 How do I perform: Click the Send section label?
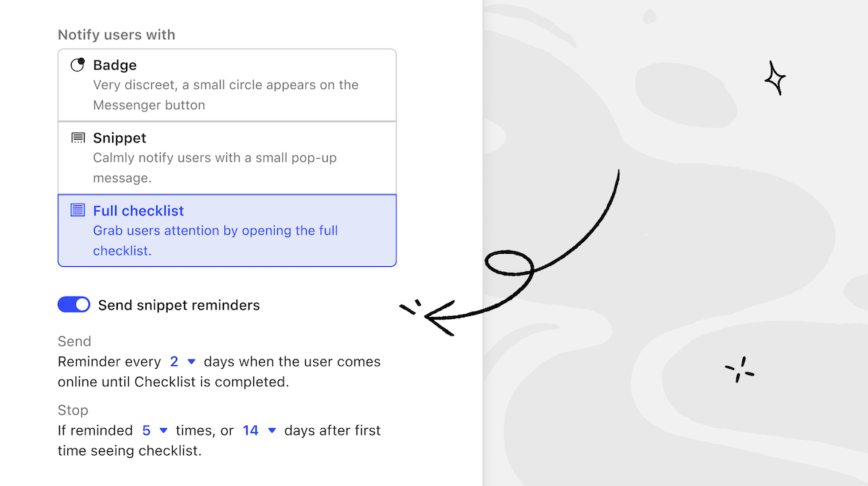point(75,341)
